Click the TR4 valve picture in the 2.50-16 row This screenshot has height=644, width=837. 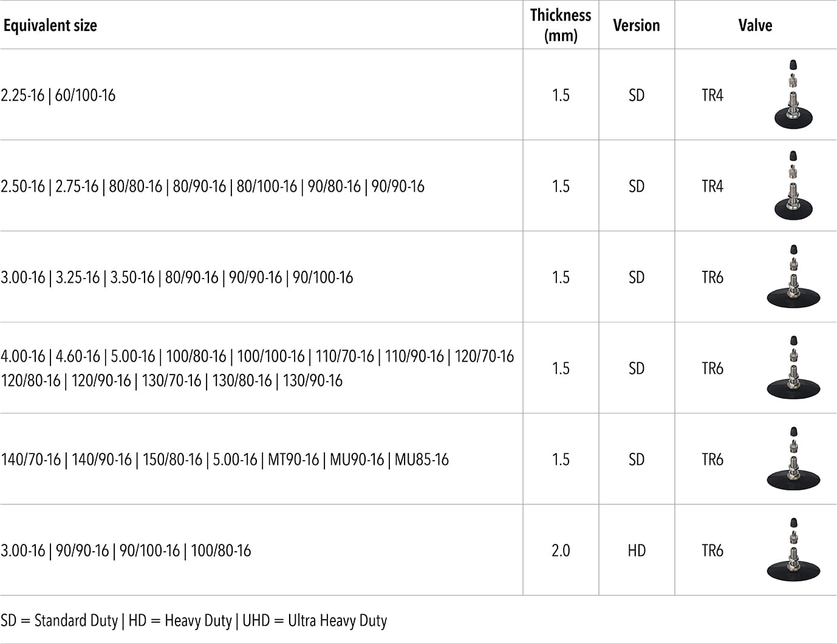pos(793,185)
